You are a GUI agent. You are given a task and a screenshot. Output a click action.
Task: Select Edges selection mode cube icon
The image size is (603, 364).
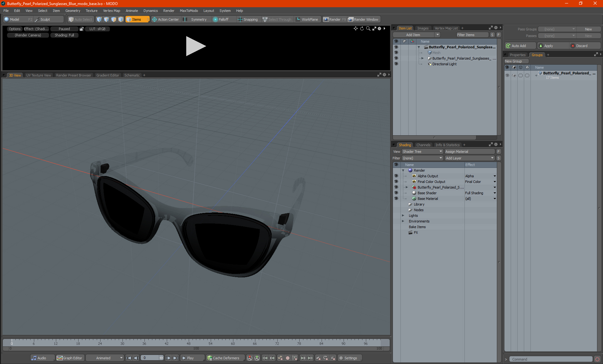point(106,19)
